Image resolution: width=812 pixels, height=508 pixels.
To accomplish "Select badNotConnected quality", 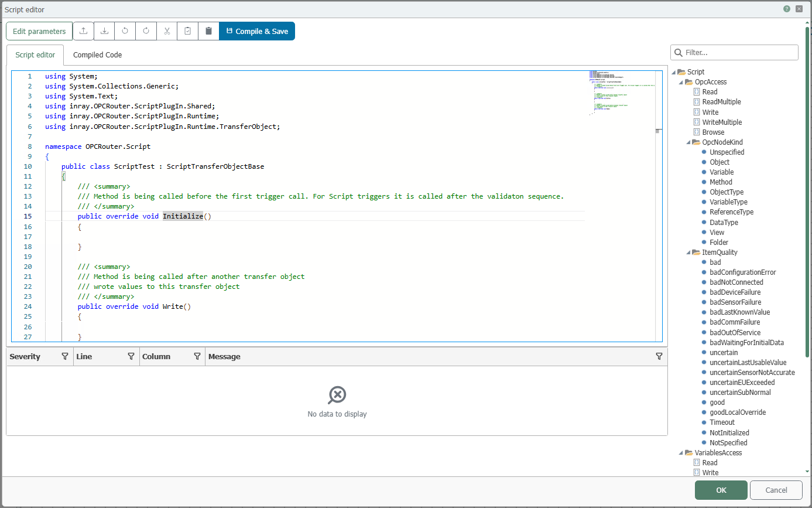I will tap(736, 282).
